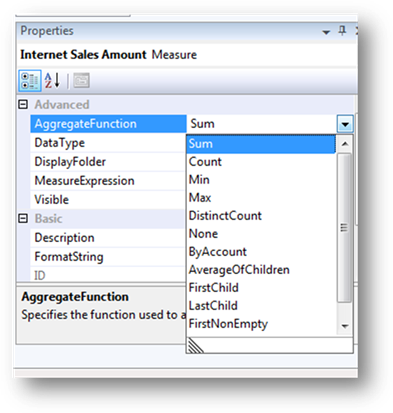Choose None aggregate function
Viewport: 393px width, 413px height.
coord(261,234)
